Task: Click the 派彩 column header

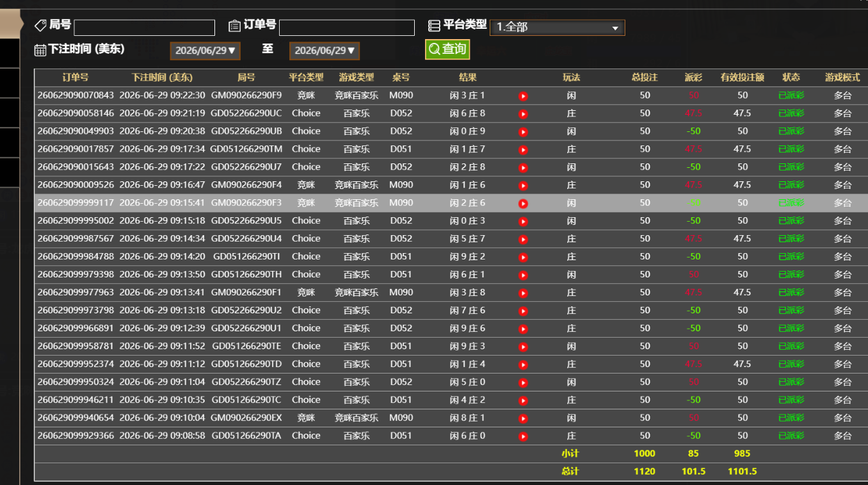Action: coord(693,78)
